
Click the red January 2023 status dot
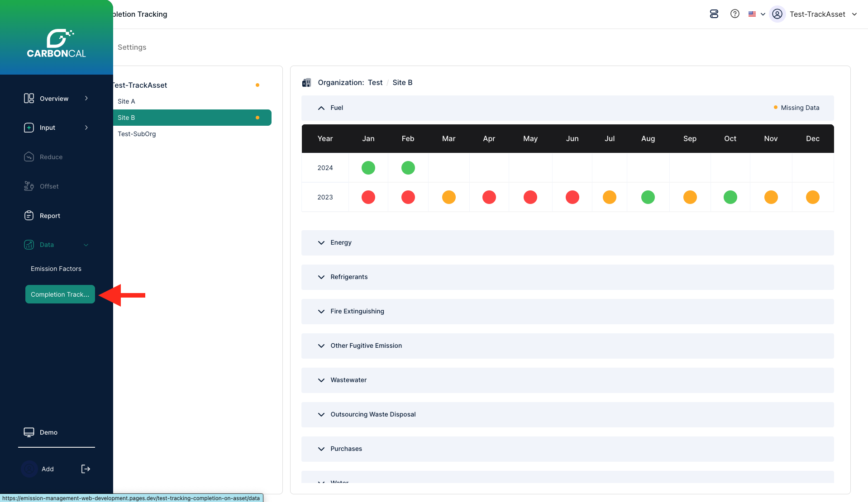tap(368, 197)
